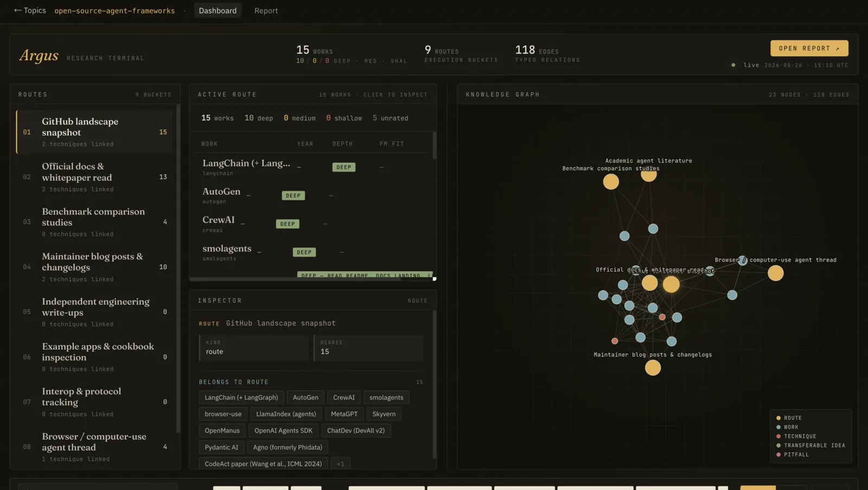Click the Routes panel scrollbar
The height and width of the screenshot is (490, 868).
click(x=177, y=269)
